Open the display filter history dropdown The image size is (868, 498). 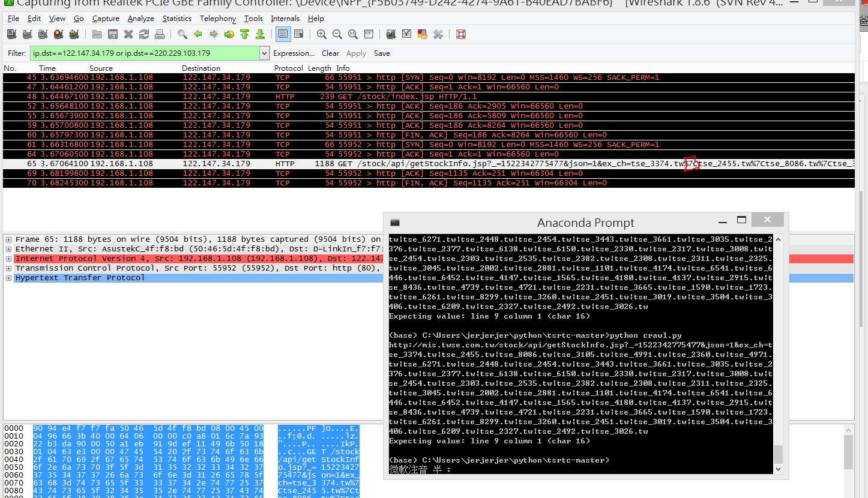click(x=264, y=53)
